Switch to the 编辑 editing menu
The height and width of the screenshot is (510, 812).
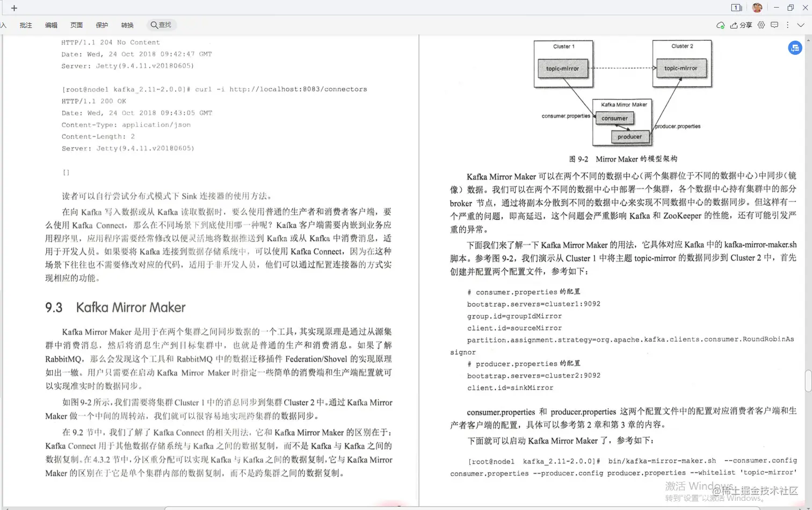pos(51,25)
